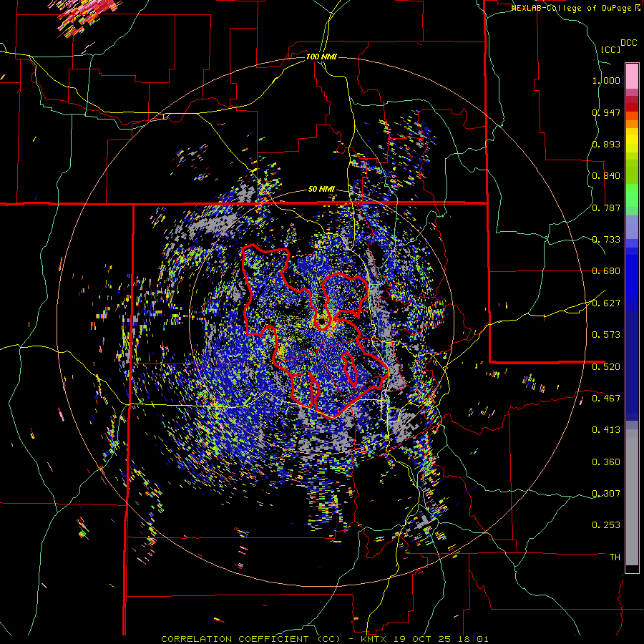Select the 0.787 scale value
This screenshot has height=644, width=644.
[606, 208]
